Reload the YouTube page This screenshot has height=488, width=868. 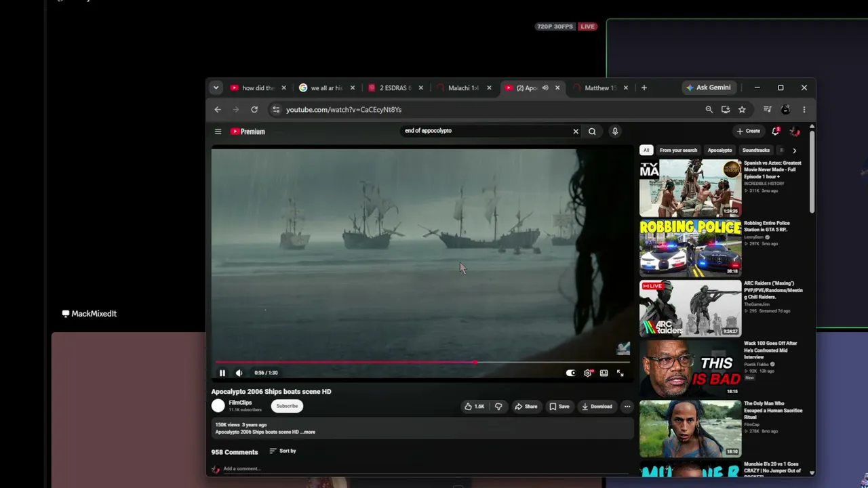[x=254, y=110]
